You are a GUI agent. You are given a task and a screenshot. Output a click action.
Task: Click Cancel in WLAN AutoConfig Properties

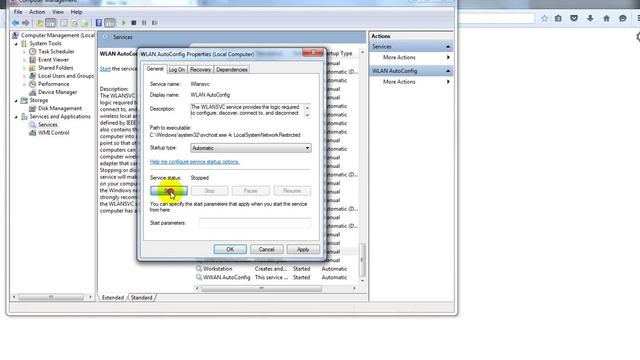click(266, 249)
